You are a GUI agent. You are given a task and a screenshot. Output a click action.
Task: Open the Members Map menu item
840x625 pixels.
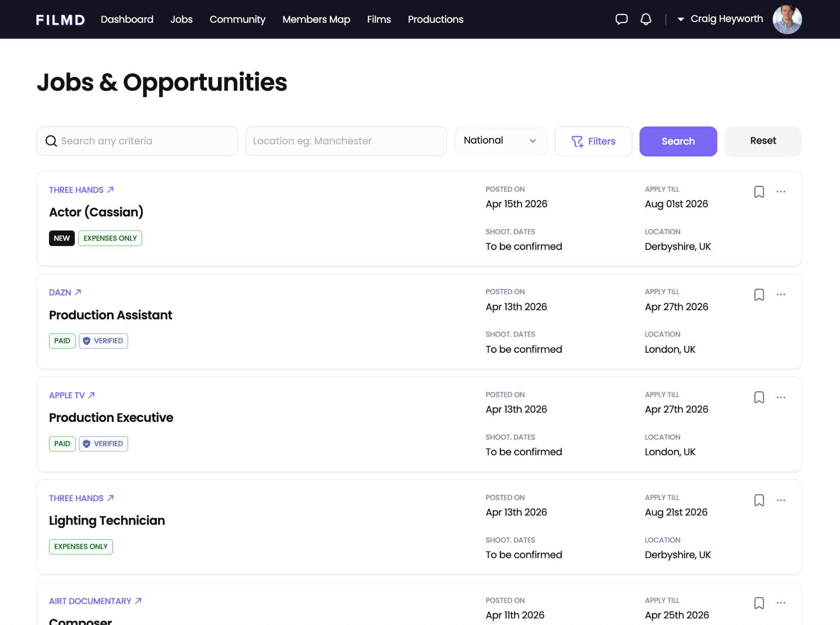316,19
